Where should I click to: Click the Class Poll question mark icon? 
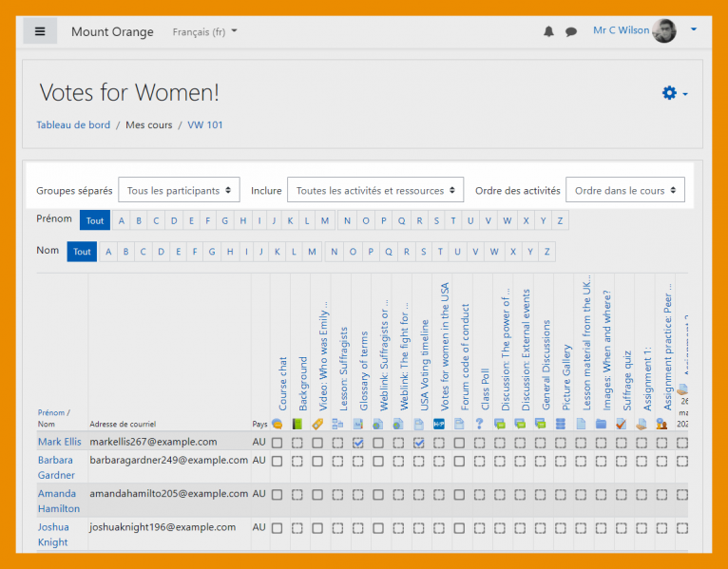pos(480,424)
